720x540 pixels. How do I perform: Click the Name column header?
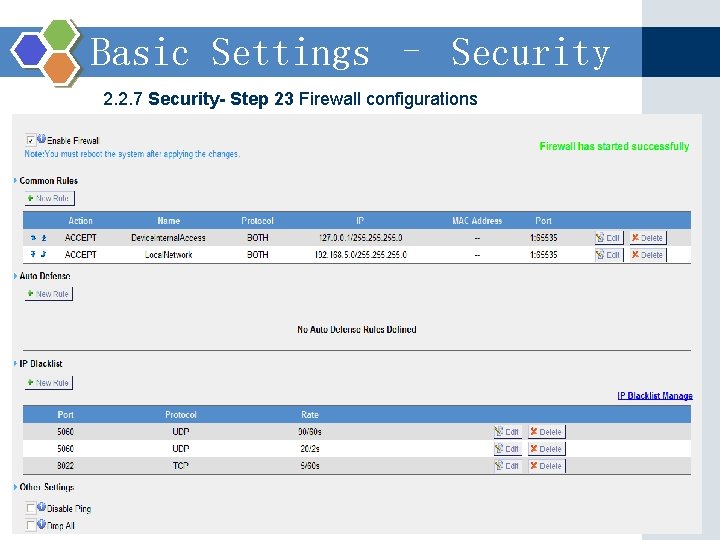(169, 221)
